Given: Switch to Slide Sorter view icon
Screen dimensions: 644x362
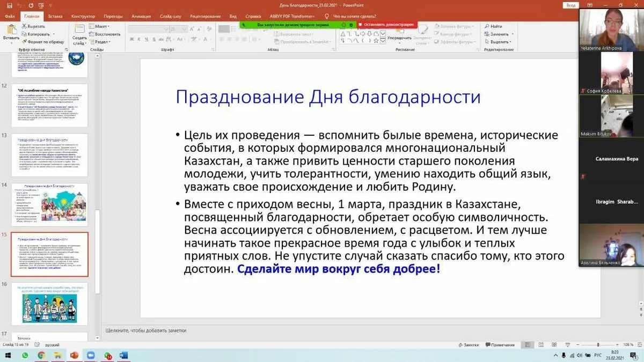Looking at the screenshot, I should [540, 345].
